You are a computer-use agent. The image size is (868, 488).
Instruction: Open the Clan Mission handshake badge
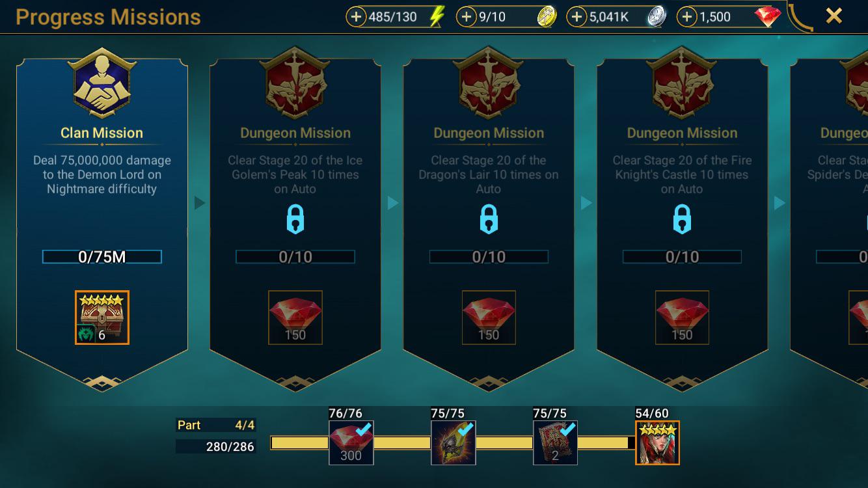tap(102, 82)
